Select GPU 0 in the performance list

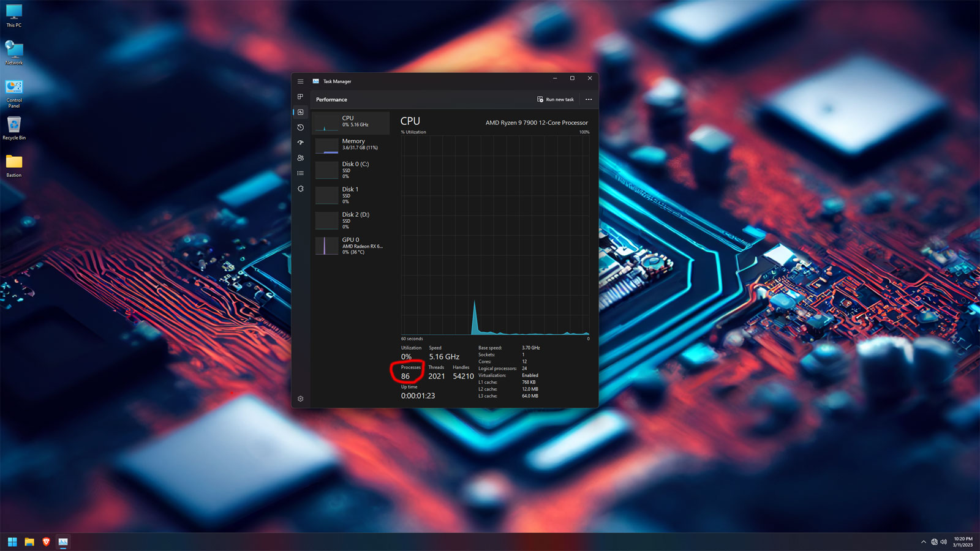351,245
